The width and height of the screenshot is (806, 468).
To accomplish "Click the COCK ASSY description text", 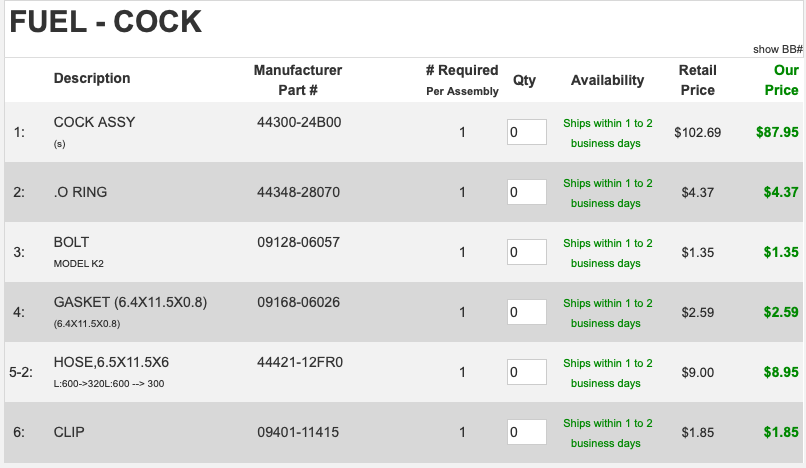I will pos(94,122).
